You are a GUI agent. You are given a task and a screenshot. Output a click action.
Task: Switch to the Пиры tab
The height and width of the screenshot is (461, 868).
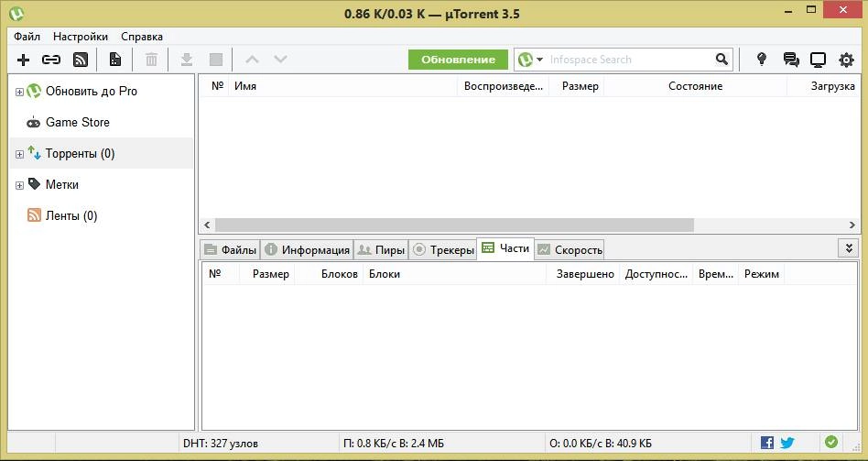[x=381, y=250]
